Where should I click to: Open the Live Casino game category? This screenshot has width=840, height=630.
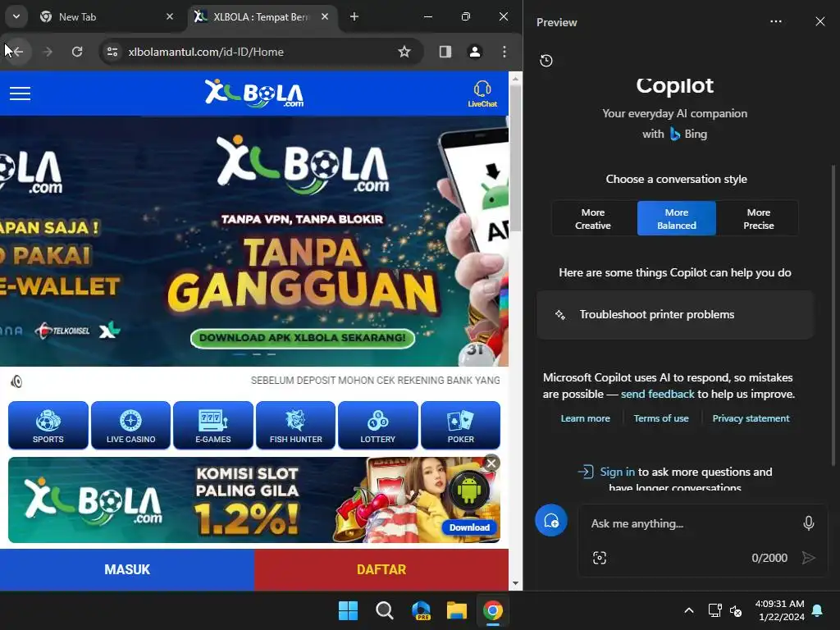130,425
